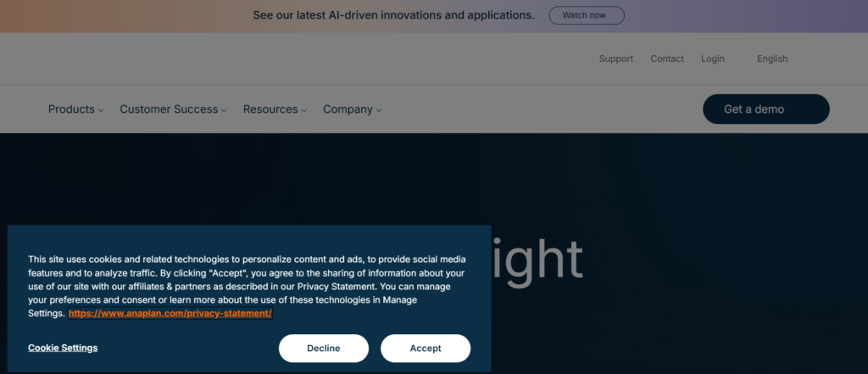Screen dimensions: 868x374
Task: Expand the Customer Success chevron arrow
Action: (x=225, y=110)
